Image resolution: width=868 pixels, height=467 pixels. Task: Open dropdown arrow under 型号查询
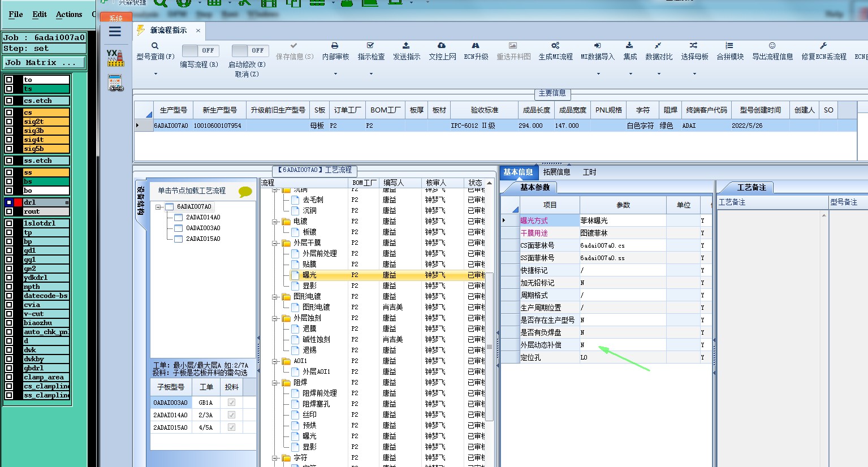[x=156, y=73]
